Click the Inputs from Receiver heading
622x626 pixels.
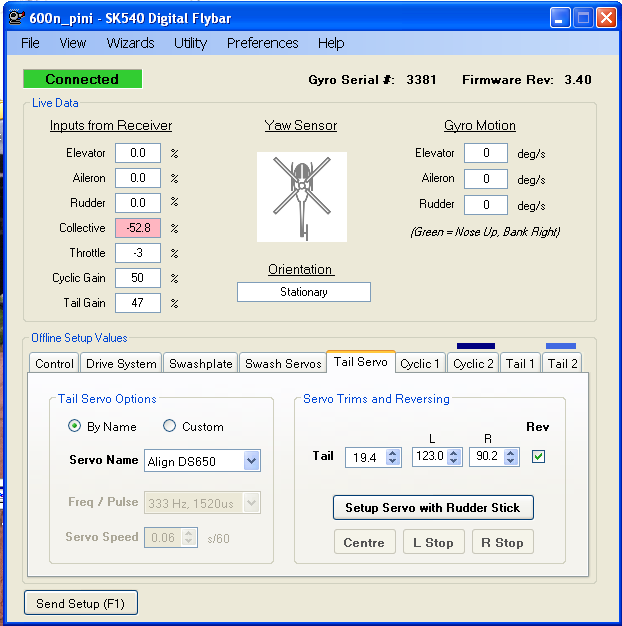[x=111, y=126]
